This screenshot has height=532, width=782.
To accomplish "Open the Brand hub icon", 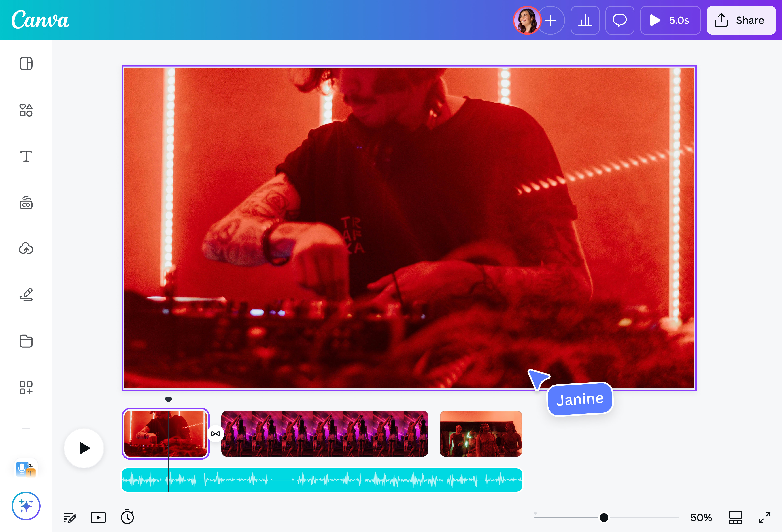I will point(26,203).
